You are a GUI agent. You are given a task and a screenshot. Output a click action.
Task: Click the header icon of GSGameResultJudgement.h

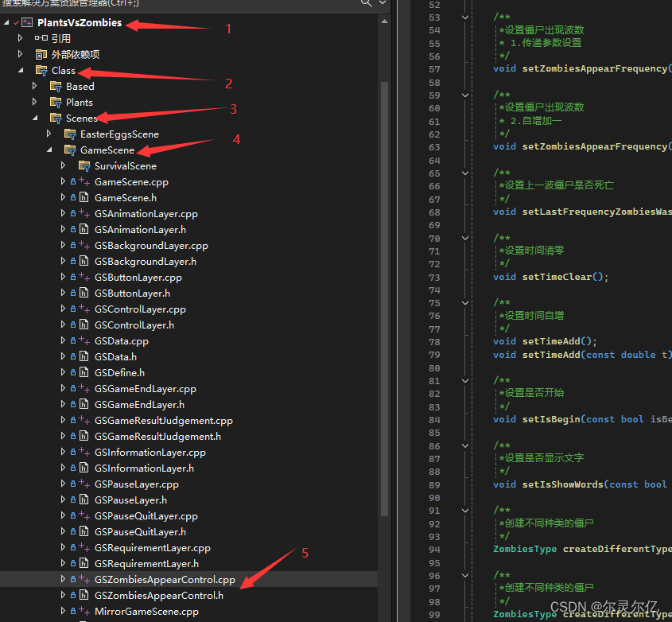[x=84, y=436]
